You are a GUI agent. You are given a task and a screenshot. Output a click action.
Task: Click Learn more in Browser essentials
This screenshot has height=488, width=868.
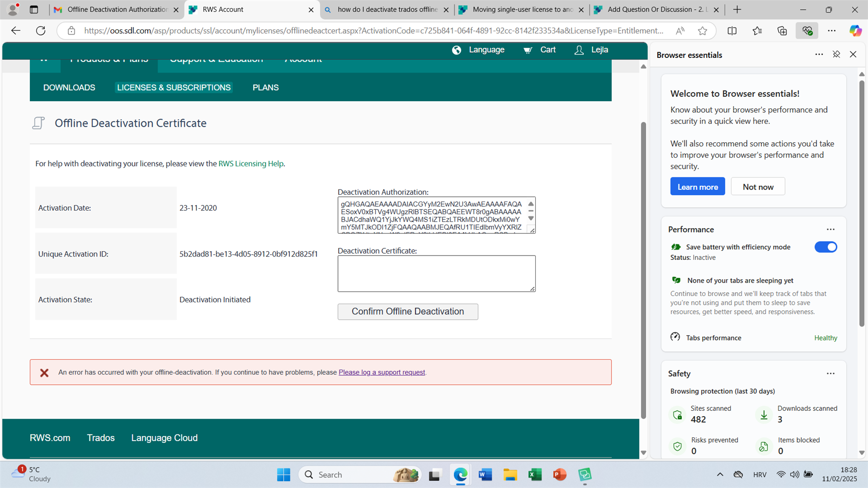[698, 187]
